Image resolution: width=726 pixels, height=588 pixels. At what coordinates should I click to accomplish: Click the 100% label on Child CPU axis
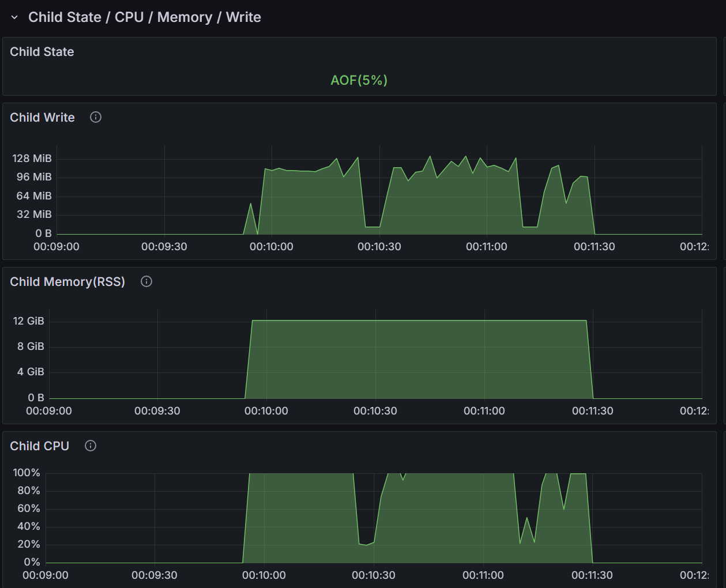27,473
